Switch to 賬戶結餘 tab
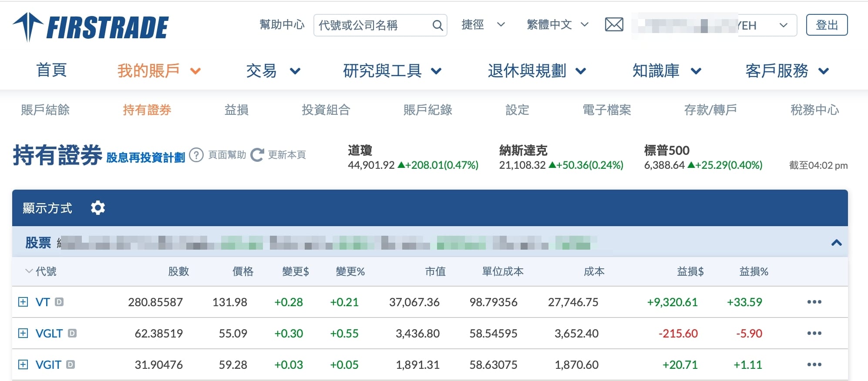Viewport: 868px width, 381px height. [45, 110]
